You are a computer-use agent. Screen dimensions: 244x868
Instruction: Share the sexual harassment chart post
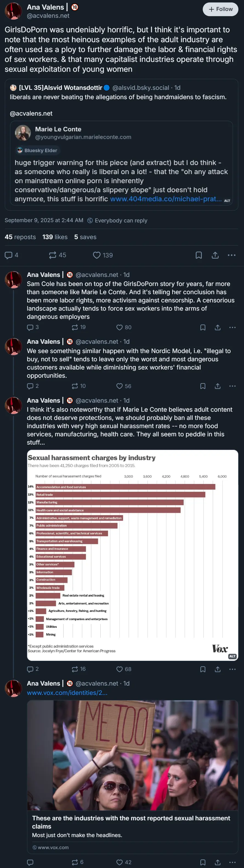coord(218,669)
